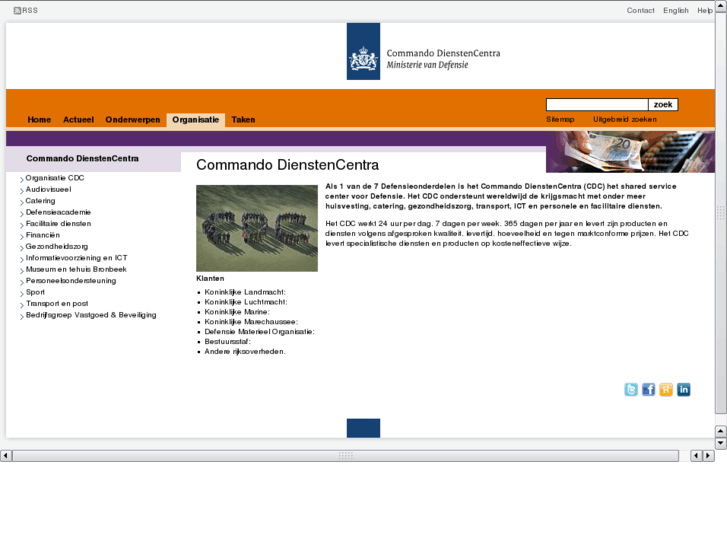Open the Home menu item
This screenshot has width=727, height=545.
point(39,120)
